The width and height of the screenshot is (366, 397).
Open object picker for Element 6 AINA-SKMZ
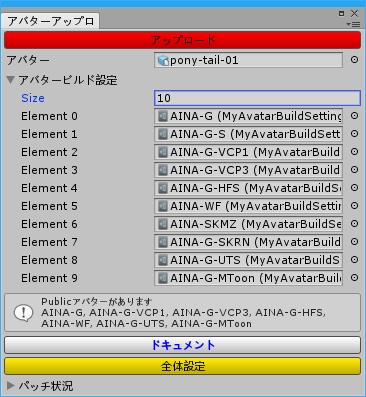(x=354, y=224)
